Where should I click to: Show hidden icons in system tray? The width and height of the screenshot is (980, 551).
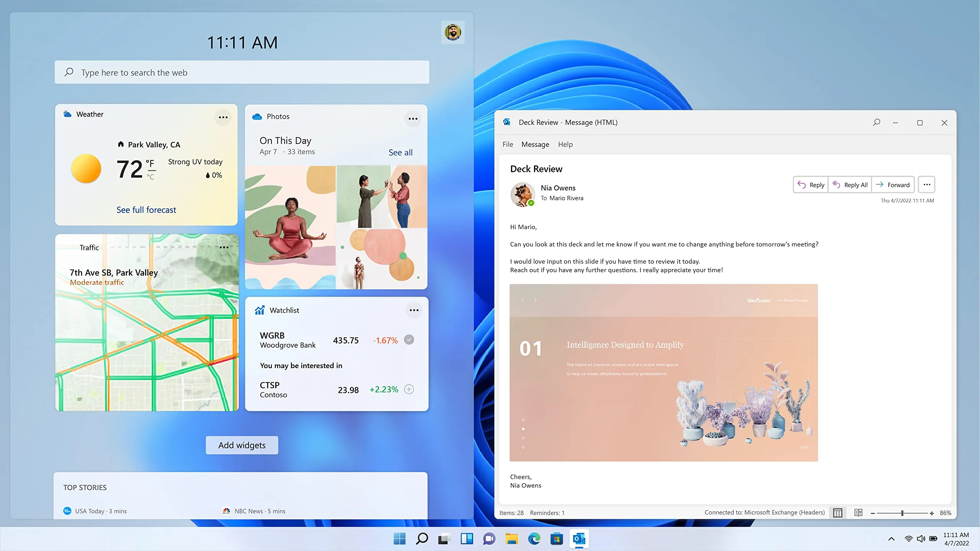[891, 539]
